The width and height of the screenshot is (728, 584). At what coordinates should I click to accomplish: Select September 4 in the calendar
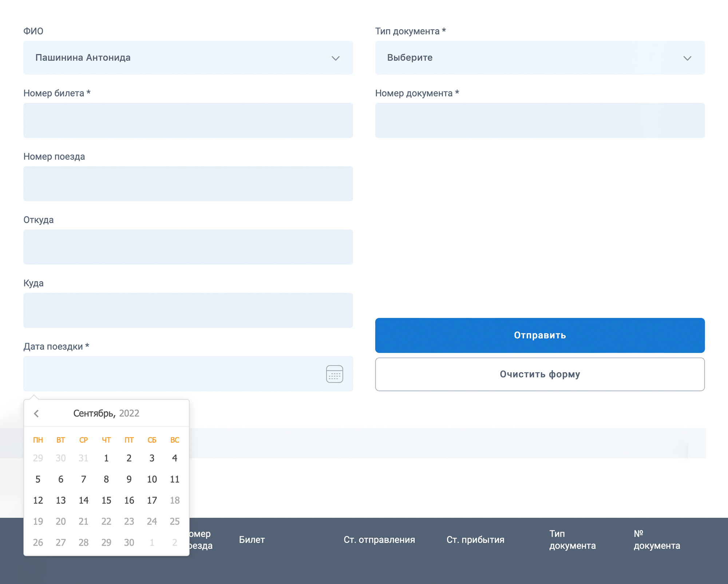175,458
